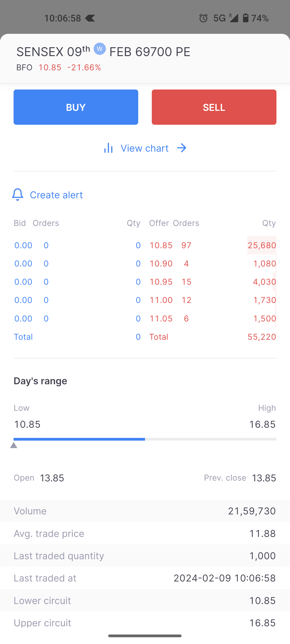Tap the bell icon for alerts
This screenshot has height=644, width=290.
[x=18, y=195]
